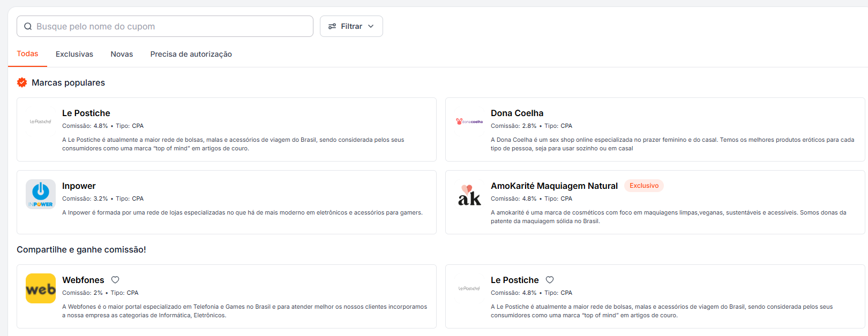Click the Filtrar chevron arrow
Image resolution: width=868 pixels, height=336 pixels.
(371, 26)
